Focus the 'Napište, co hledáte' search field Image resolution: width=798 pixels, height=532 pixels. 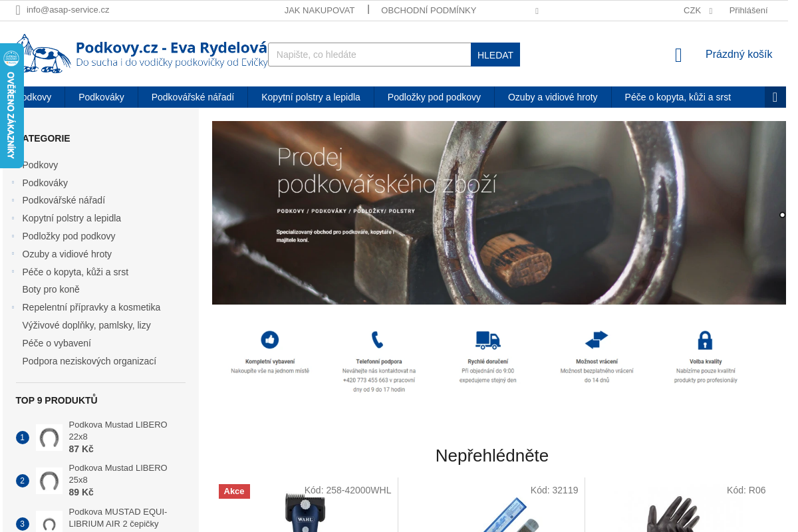[369, 55]
